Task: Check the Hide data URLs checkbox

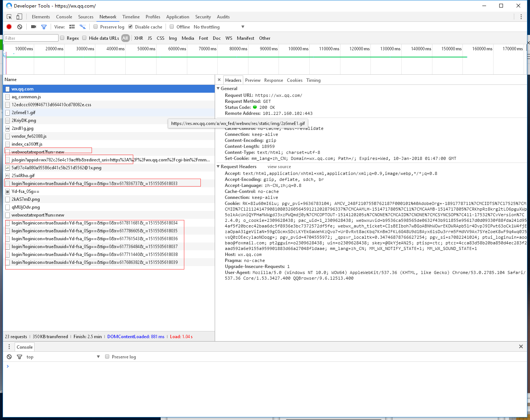Action: (x=84, y=38)
